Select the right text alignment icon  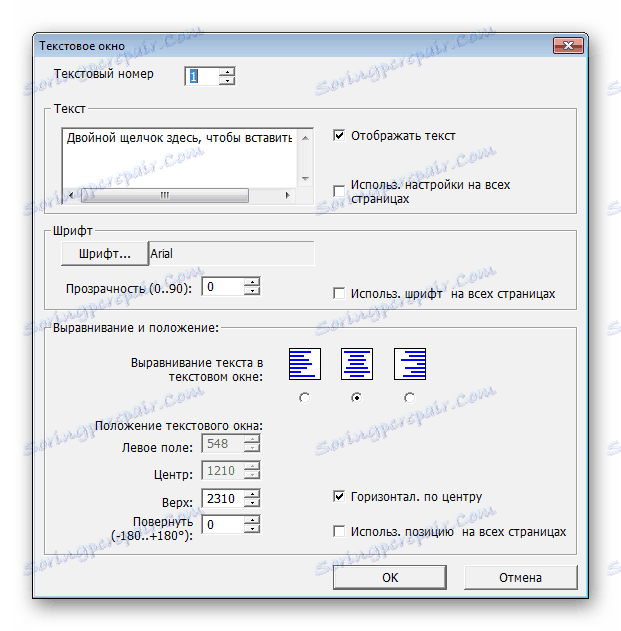pos(410,364)
